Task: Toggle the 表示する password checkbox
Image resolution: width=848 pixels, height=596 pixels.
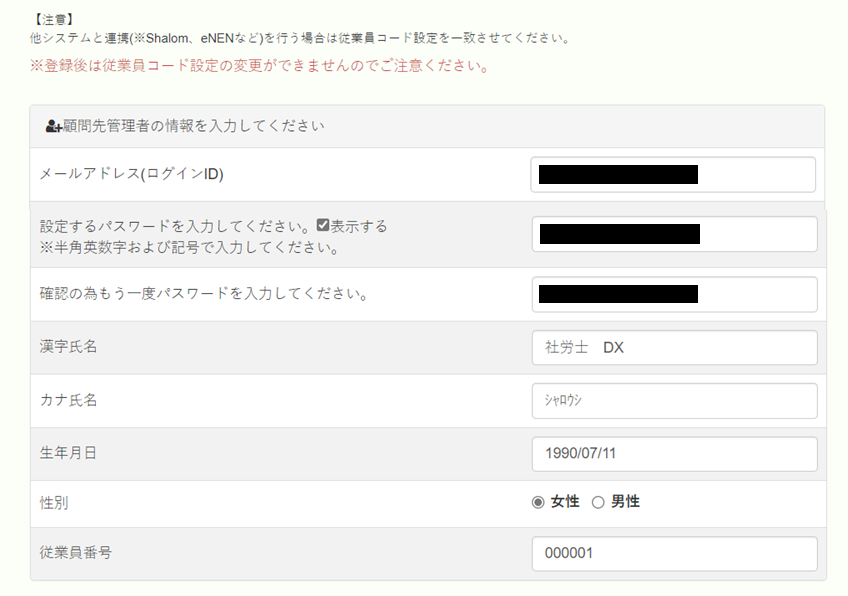Action: pos(323,225)
